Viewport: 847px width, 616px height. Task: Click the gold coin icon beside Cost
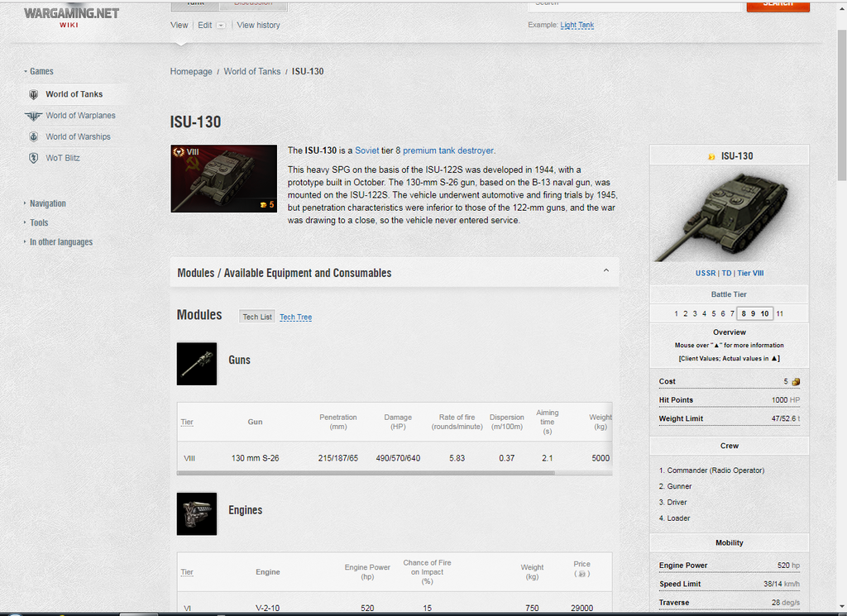[796, 382]
